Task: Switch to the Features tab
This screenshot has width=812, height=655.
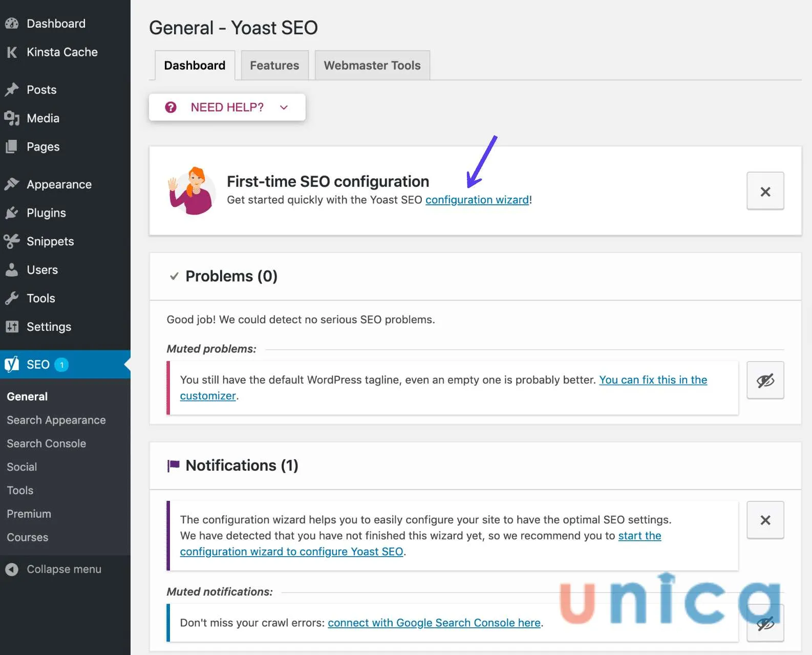Action: click(x=274, y=66)
